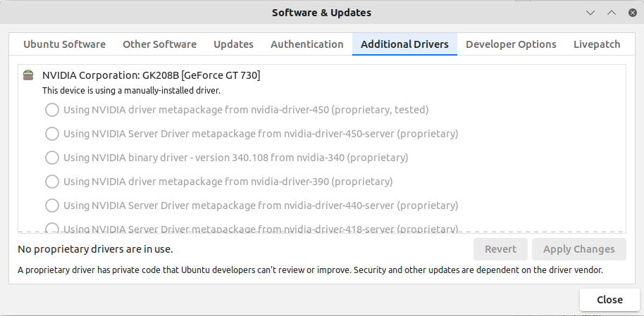644x316 pixels.
Task: Select nvidia-driver-450 proprietary tested radio button
Action: (x=51, y=110)
